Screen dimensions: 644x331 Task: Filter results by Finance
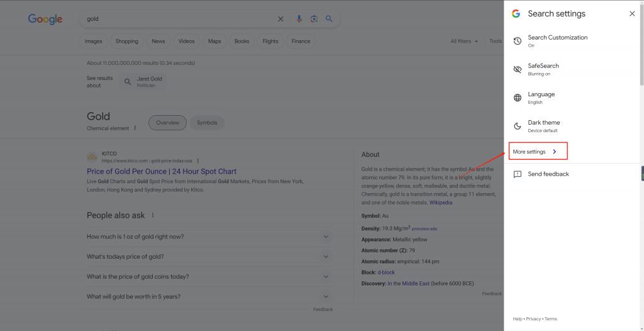tap(301, 41)
